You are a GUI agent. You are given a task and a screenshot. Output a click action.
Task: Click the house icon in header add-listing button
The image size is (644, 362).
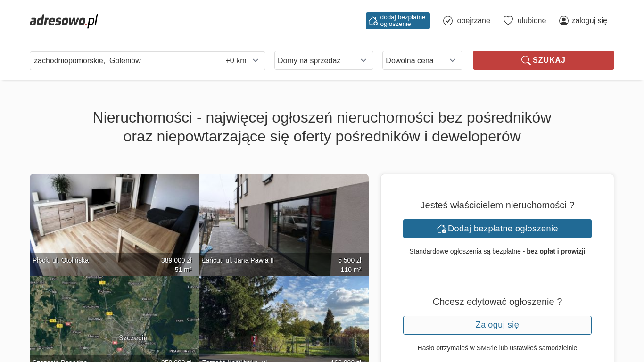coord(373,21)
